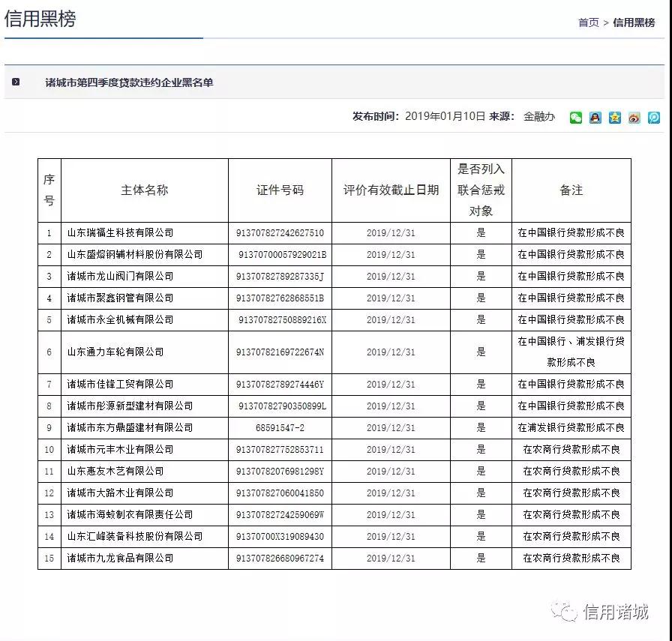Share the article to WeChat
The image size is (672, 641).
click(x=575, y=118)
